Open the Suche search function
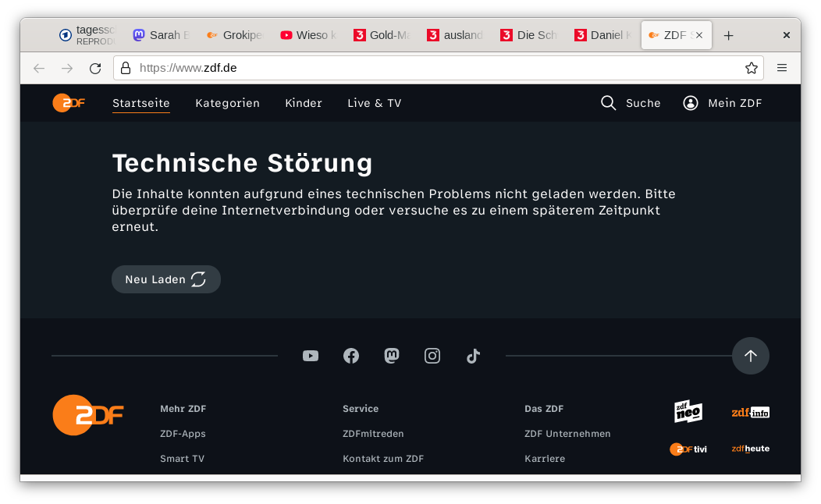The image size is (821, 504). click(631, 103)
